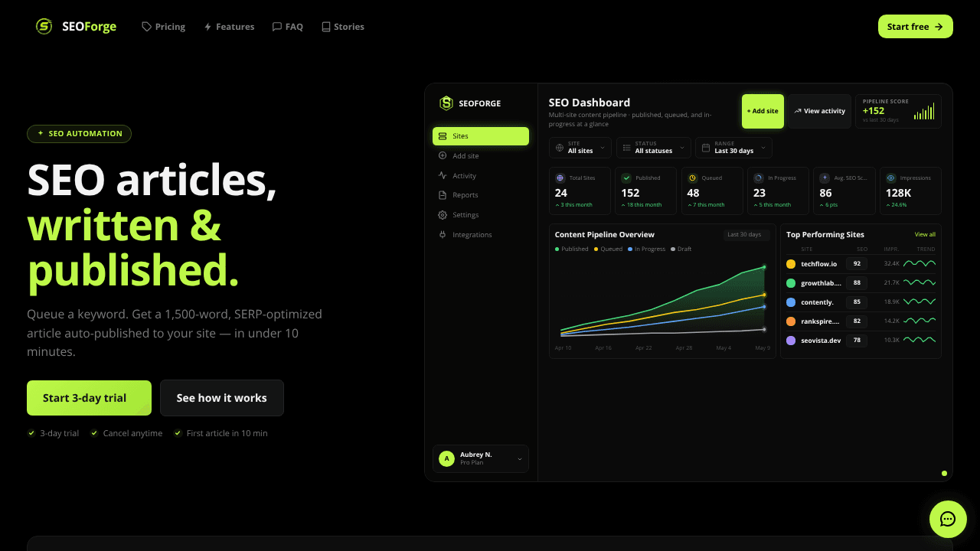
Task: Click the purple seovista.dev color dot
Action: pyautogui.click(x=791, y=341)
